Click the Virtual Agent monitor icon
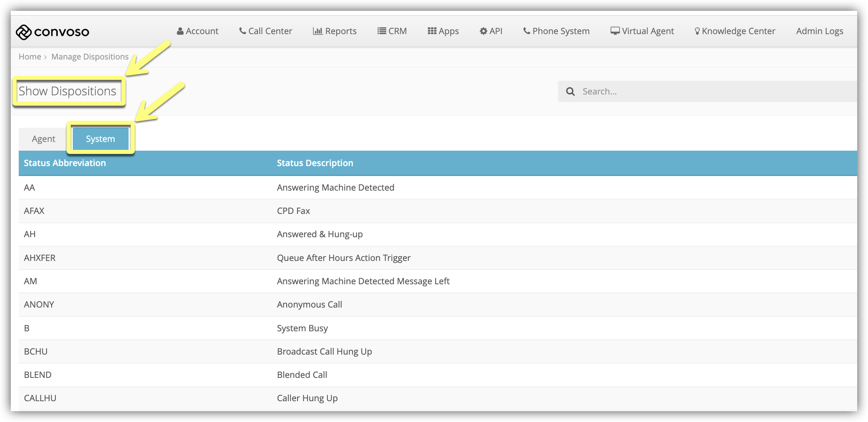The image size is (868, 422). 615,31
